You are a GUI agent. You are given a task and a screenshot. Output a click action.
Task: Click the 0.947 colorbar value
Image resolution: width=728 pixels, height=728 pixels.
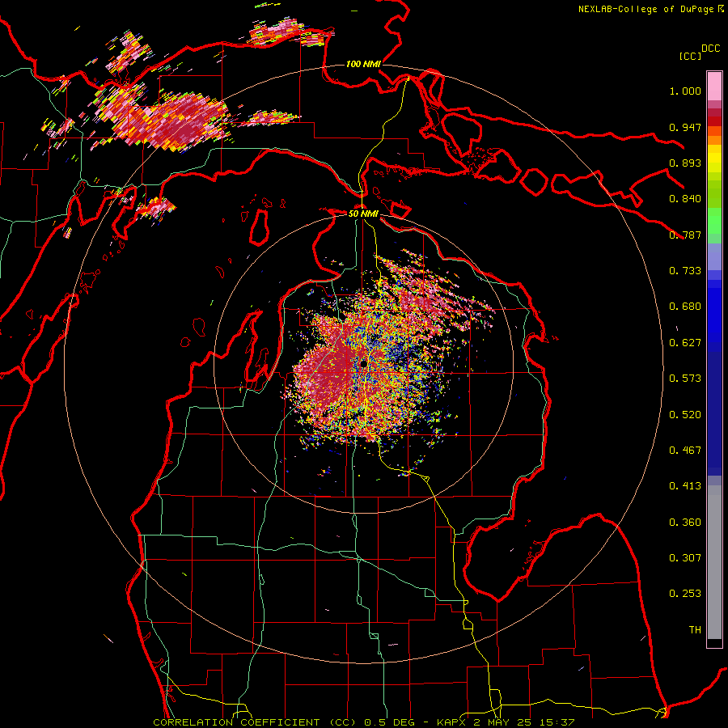(x=685, y=127)
